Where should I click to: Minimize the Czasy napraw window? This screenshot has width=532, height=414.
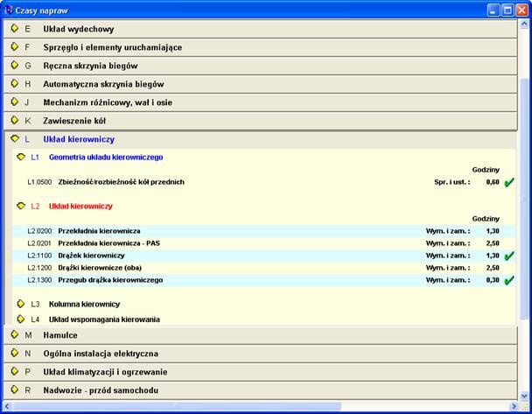pos(493,11)
